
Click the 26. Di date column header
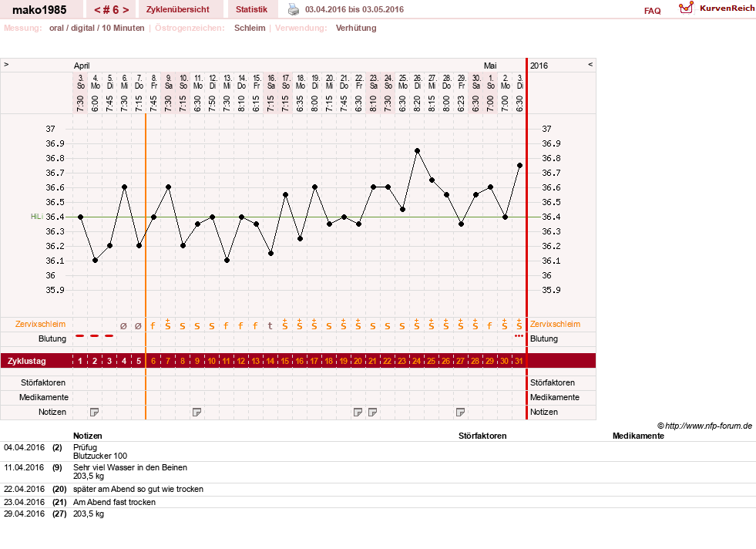click(x=418, y=82)
